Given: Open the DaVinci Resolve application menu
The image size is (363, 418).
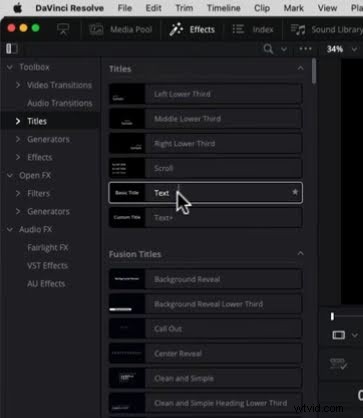Looking at the screenshot, I should (69, 8).
